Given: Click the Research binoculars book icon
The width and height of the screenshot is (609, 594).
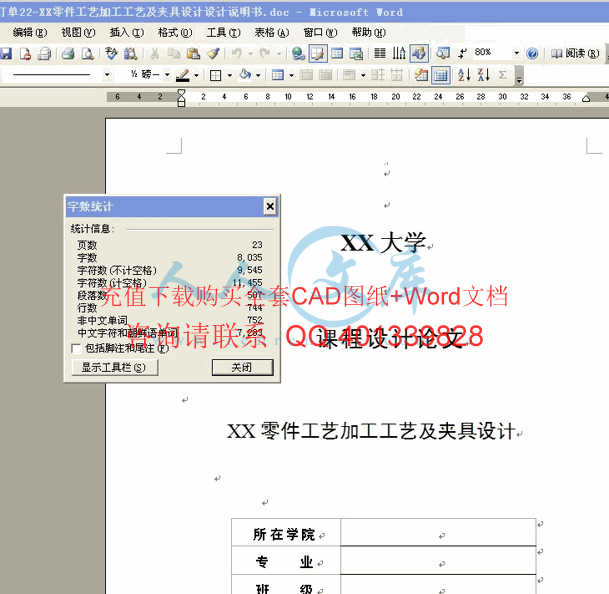Looking at the screenshot, I should [x=130, y=54].
